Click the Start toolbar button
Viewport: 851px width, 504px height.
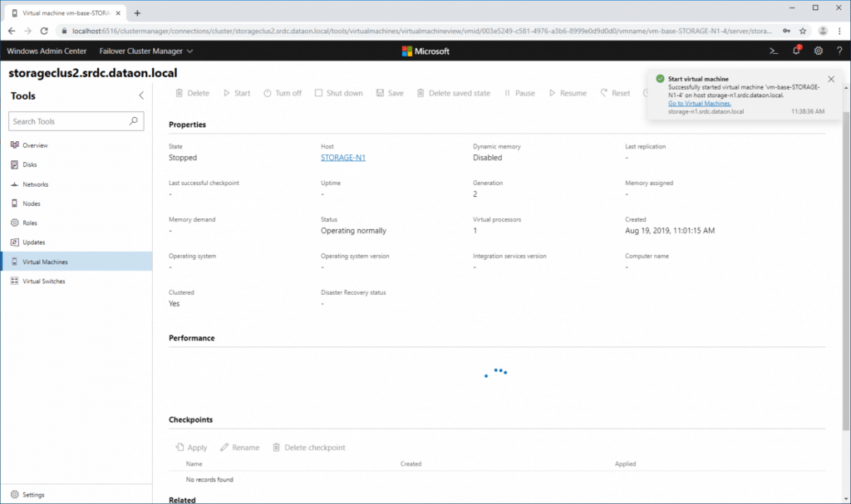(237, 93)
